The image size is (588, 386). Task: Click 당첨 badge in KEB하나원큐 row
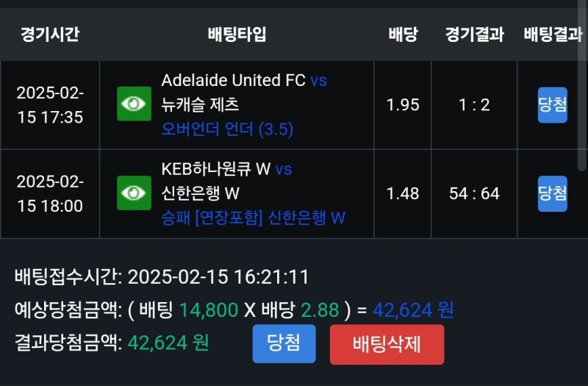[552, 193]
